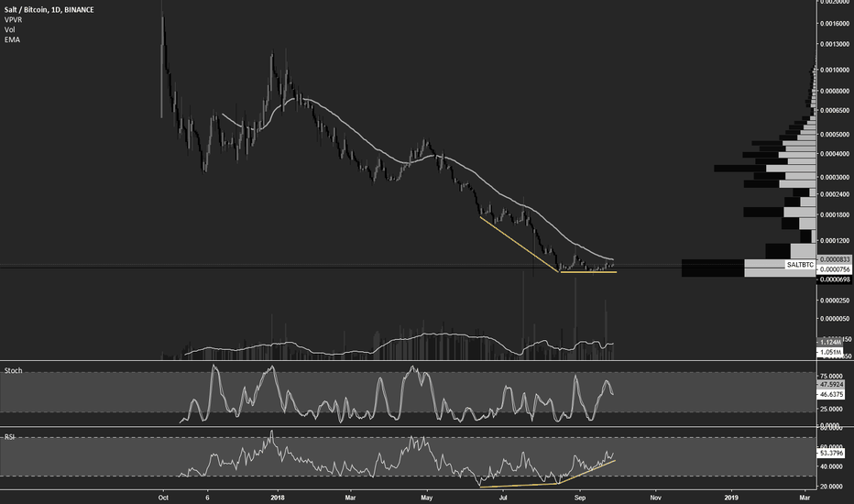Image resolution: width=854 pixels, height=504 pixels.
Task: Click the 0.0016000 price axis label
Action: 835,24
